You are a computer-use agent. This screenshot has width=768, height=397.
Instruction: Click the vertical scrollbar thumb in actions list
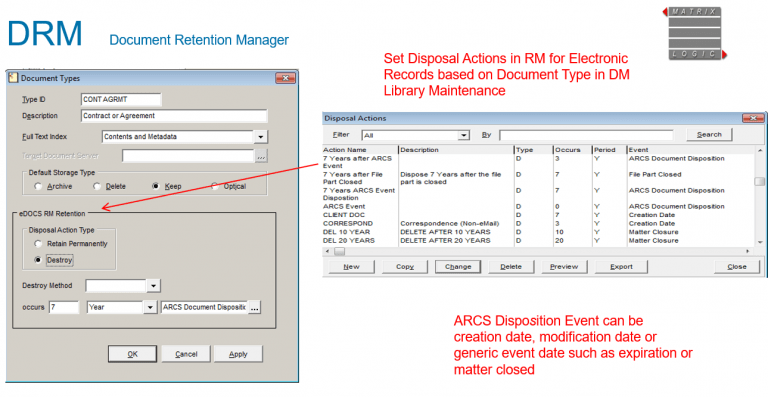tap(760, 181)
